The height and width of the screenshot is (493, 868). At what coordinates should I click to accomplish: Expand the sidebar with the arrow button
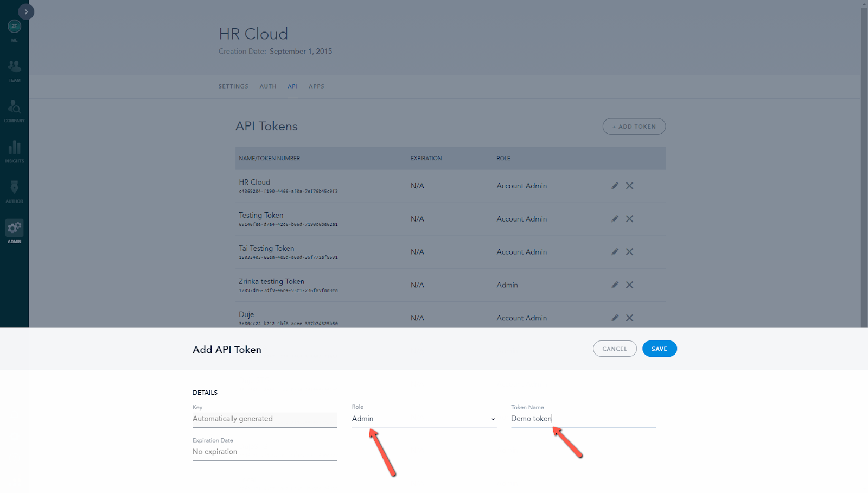pyautogui.click(x=26, y=11)
